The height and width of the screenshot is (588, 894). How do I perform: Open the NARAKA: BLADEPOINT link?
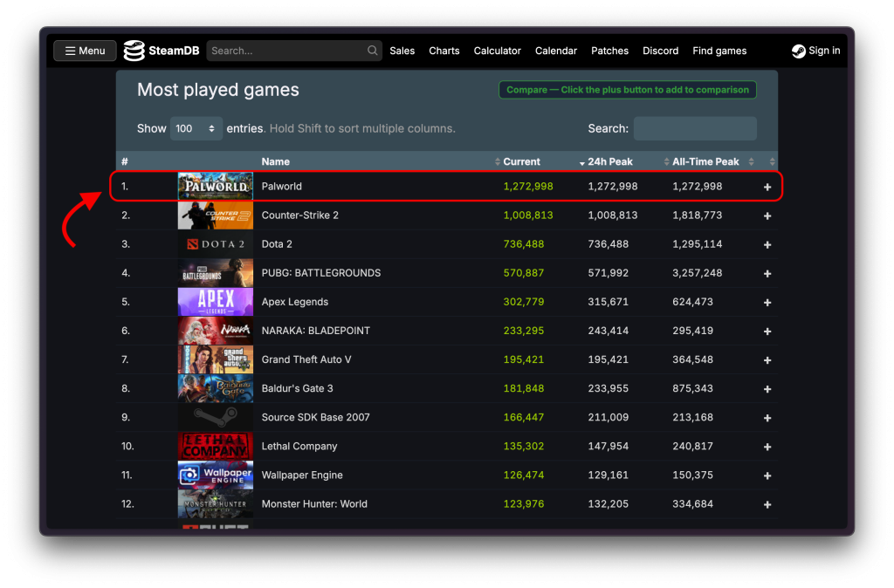click(x=315, y=331)
